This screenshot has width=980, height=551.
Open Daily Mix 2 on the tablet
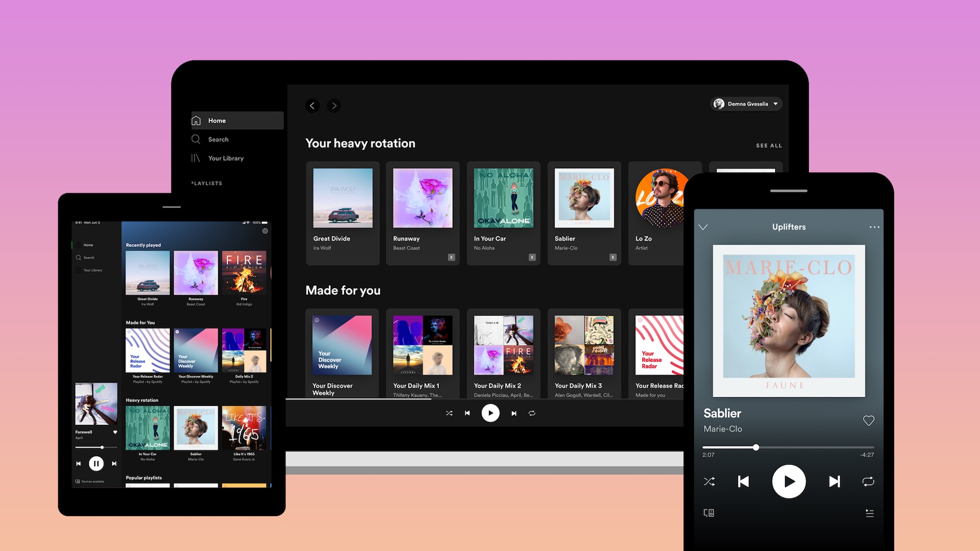coord(244,356)
